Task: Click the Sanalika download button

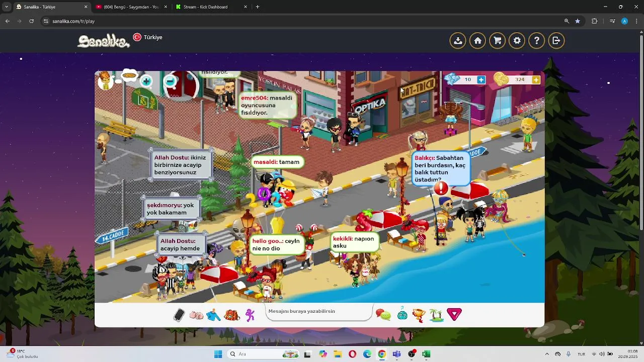Action: coord(458,41)
